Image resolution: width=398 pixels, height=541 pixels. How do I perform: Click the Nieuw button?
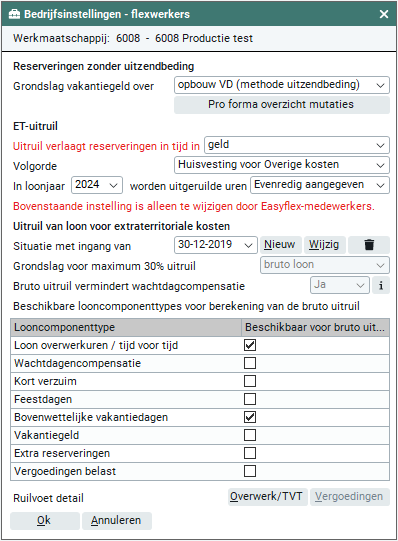280,245
